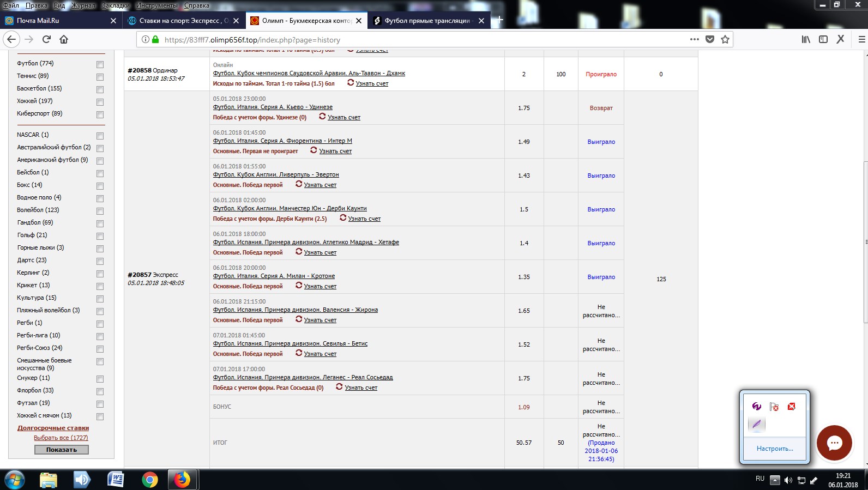Open a new browser tab with plus icon
The image size is (868, 490).
click(x=499, y=20)
